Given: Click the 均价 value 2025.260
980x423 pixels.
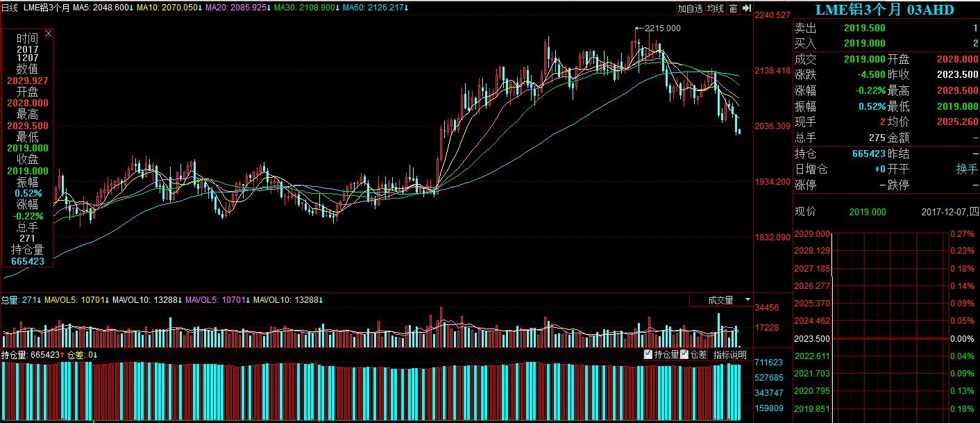Looking at the screenshot, I should 956,122.
